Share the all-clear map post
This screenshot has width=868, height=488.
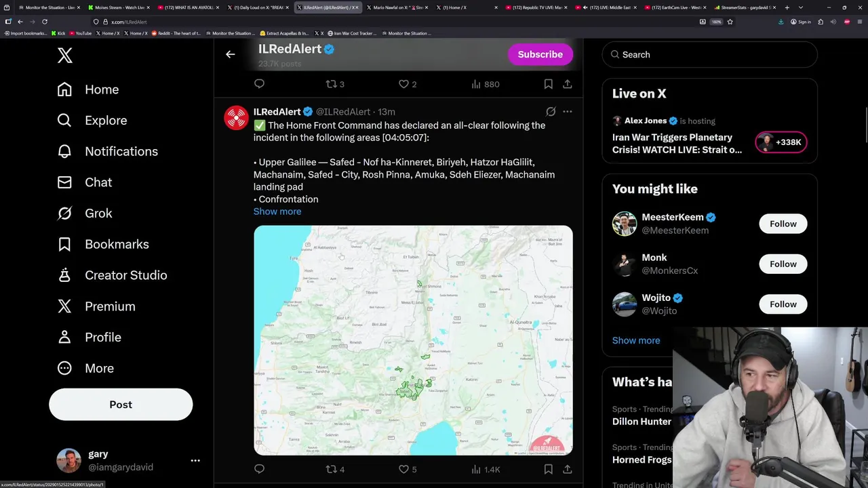pos(568,469)
